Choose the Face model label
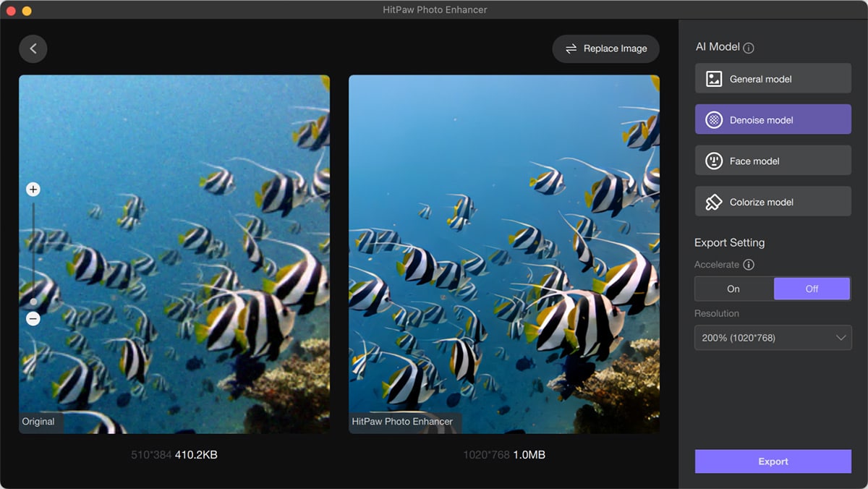 [x=754, y=161]
